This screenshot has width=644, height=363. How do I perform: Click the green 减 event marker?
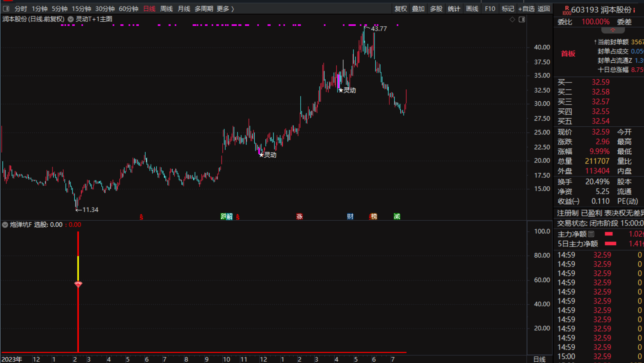(397, 217)
